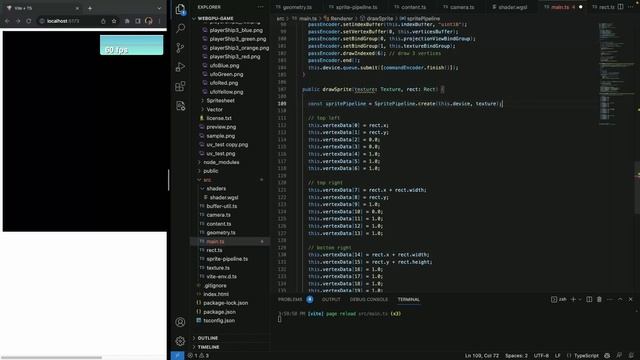Switch to the shader.wgsl editor tab
640x360 pixels.
pyautogui.click(x=512, y=7)
